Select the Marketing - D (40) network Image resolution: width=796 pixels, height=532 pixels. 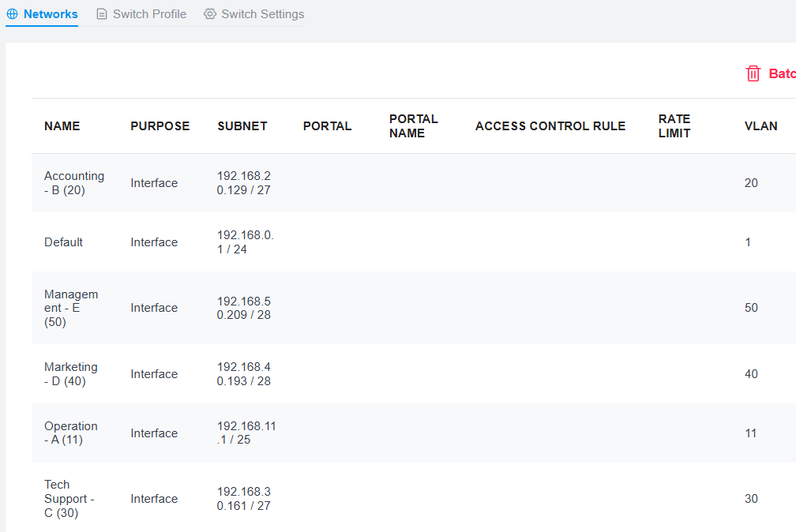click(x=71, y=374)
